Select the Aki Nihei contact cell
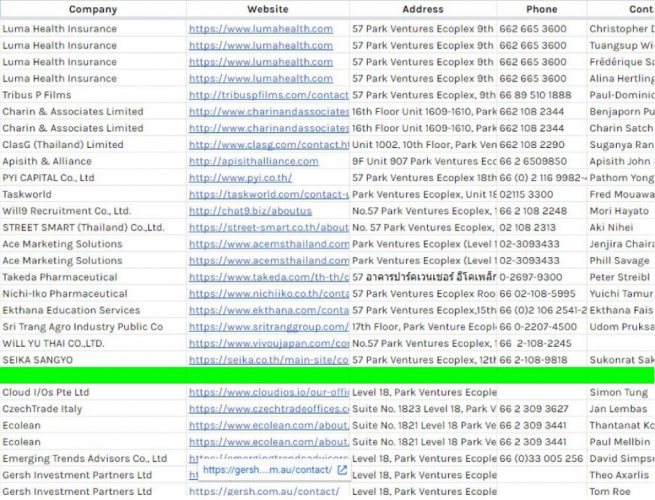 click(621, 228)
